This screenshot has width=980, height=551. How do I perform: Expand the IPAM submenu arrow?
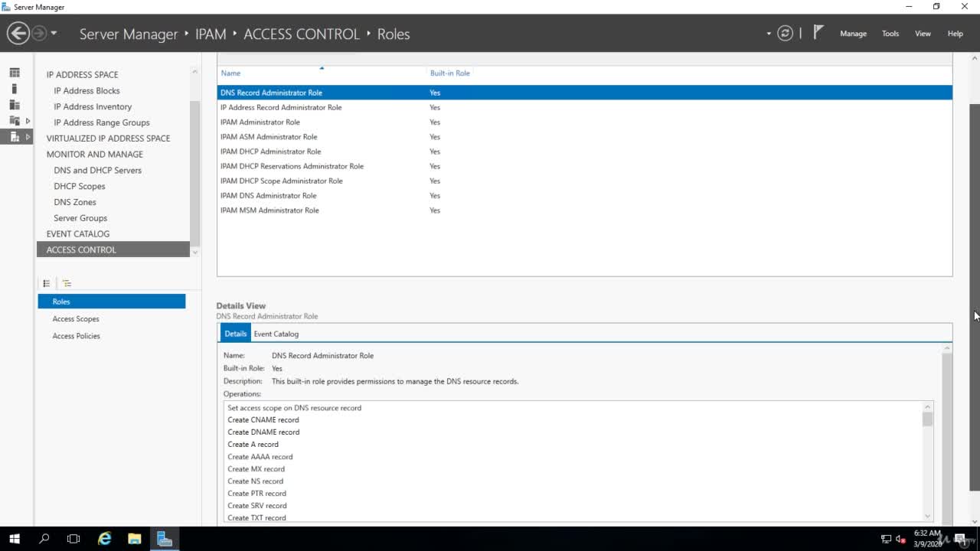pyautogui.click(x=28, y=137)
